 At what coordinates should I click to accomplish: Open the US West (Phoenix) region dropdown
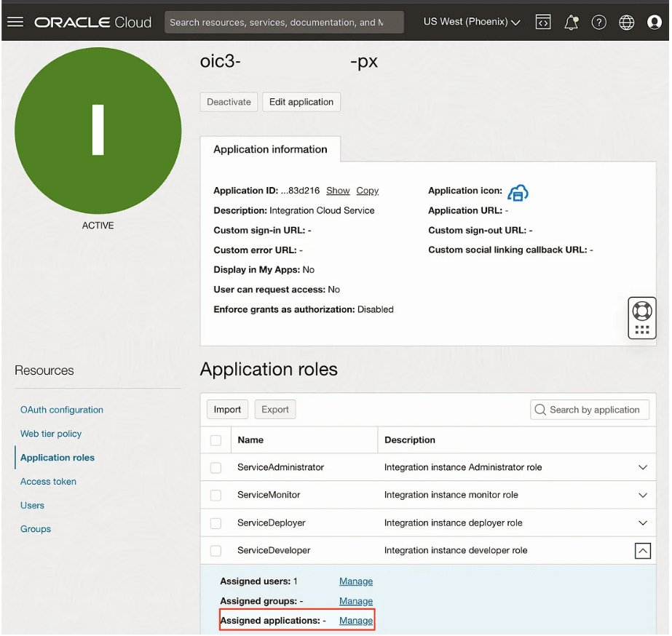click(x=471, y=22)
